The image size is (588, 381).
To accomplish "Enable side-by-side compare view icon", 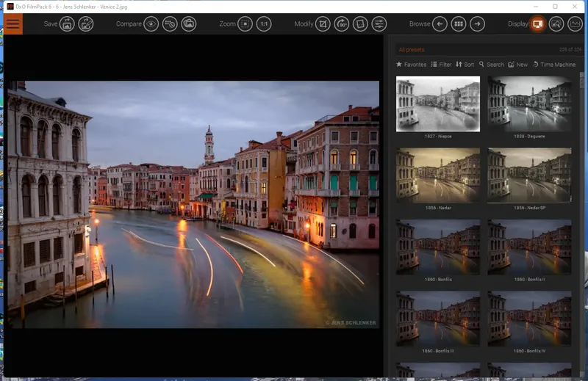I will click(189, 24).
